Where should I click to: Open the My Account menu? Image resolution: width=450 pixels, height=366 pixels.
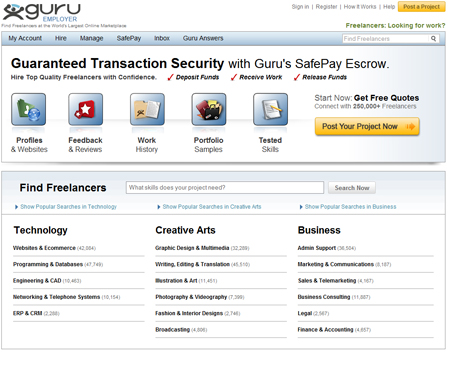click(x=25, y=38)
